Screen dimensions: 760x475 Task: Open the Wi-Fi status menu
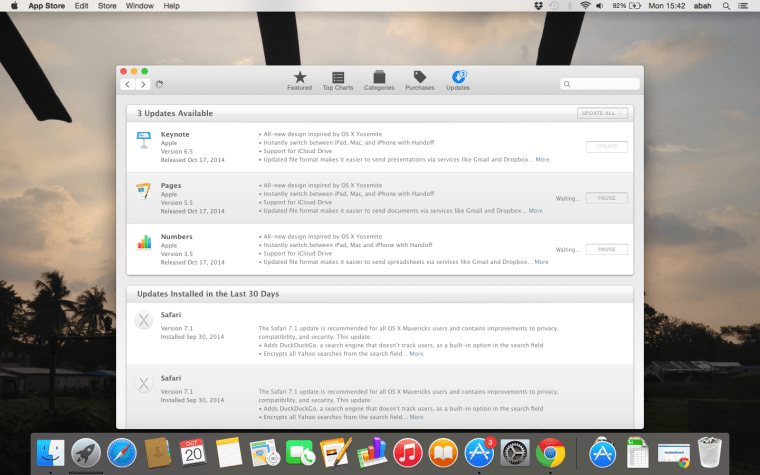(x=585, y=6)
